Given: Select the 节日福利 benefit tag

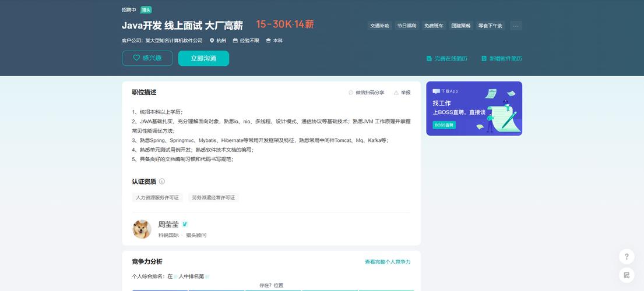Looking at the screenshot, I should point(407,26).
